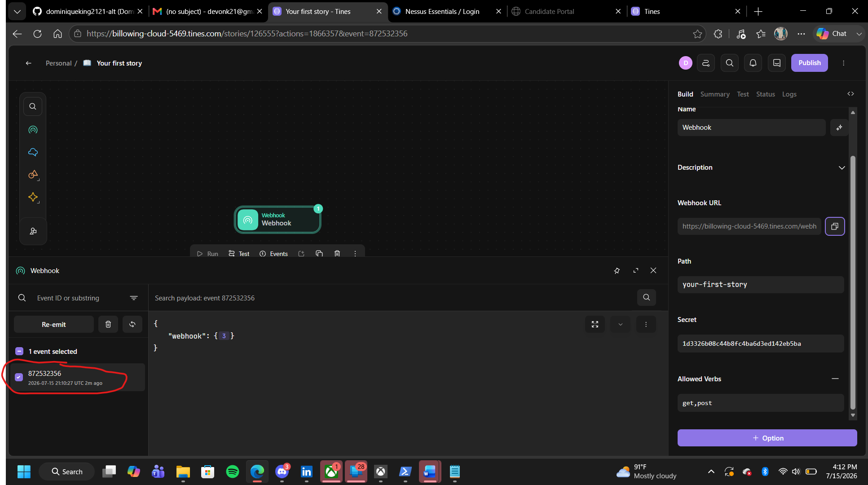Click the Name input field containing Webhook
This screenshot has height=485, width=868.
coord(751,128)
